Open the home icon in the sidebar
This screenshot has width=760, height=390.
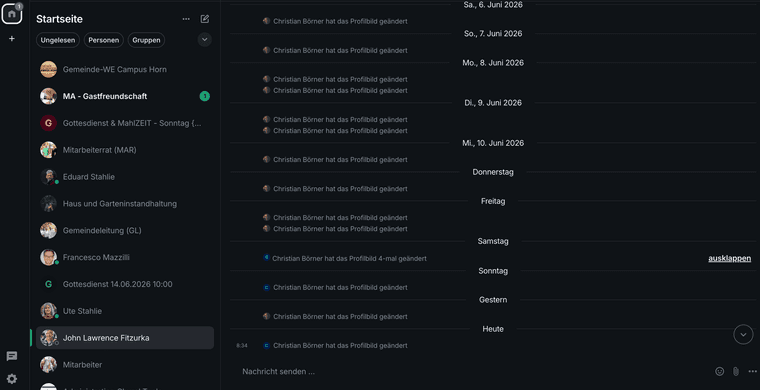click(12, 14)
